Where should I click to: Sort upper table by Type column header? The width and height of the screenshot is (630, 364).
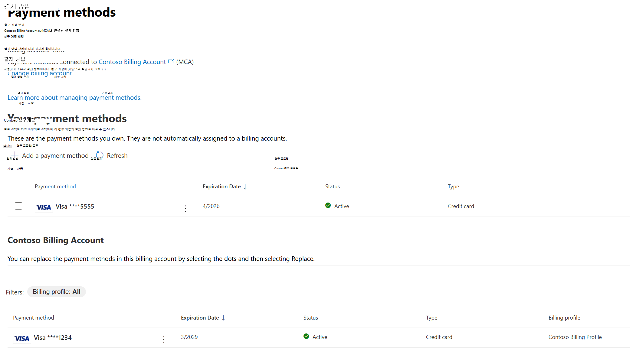point(453,187)
